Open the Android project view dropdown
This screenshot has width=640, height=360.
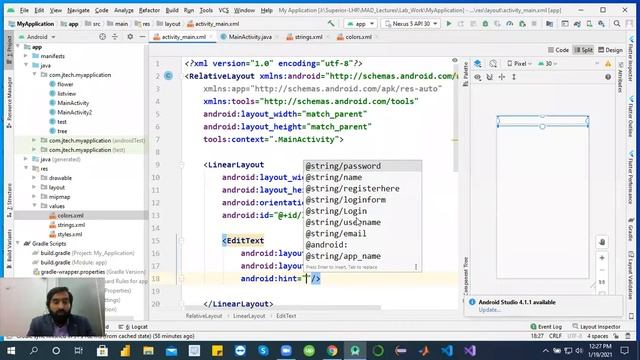(37, 37)
